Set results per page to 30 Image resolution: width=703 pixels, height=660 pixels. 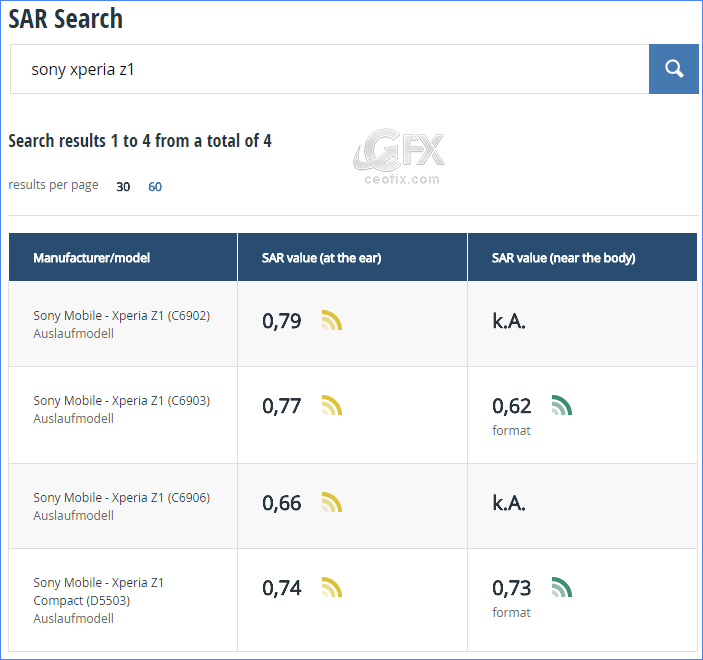coord(123,187)
